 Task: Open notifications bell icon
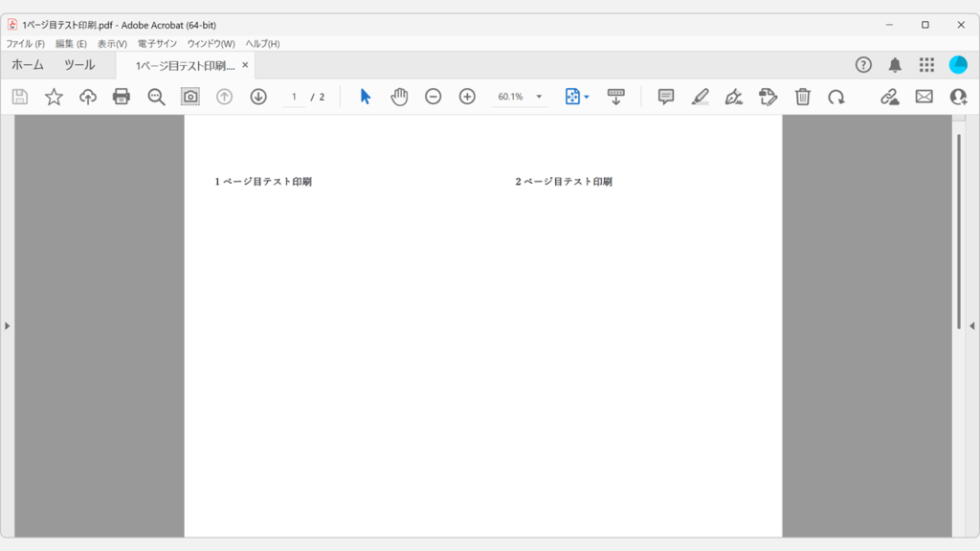click(x=895, y=65)
